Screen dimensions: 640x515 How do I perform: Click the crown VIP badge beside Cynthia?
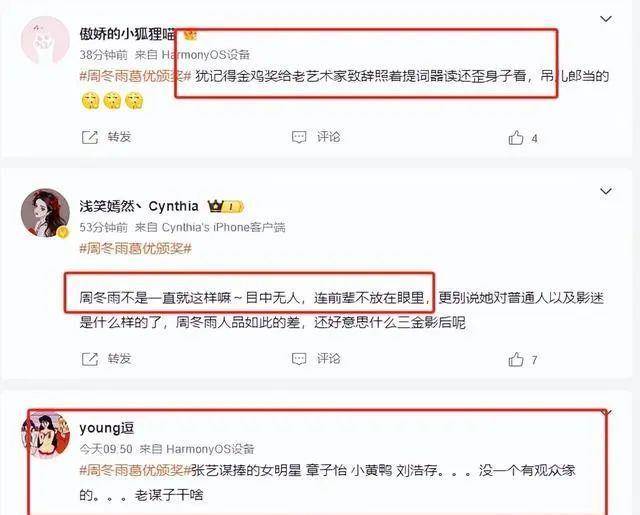pyautogui.click(x=226, y=206)
